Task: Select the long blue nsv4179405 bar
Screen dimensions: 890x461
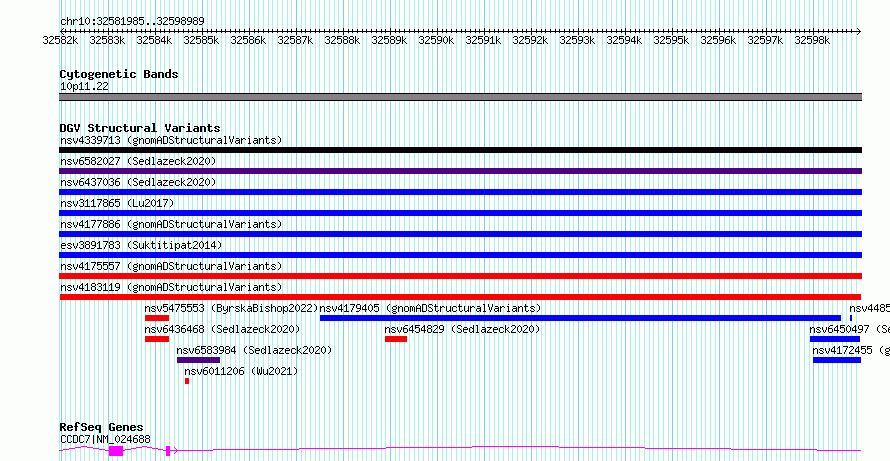Action: coord(581,318)
